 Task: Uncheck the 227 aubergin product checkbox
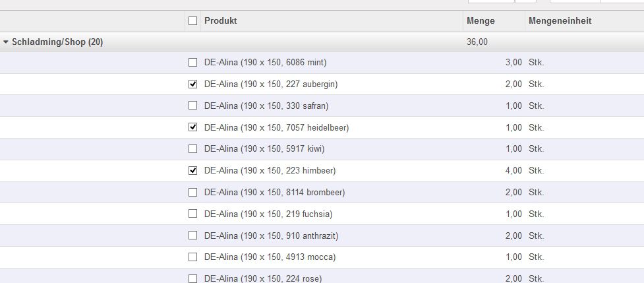(x=192, y=84)
